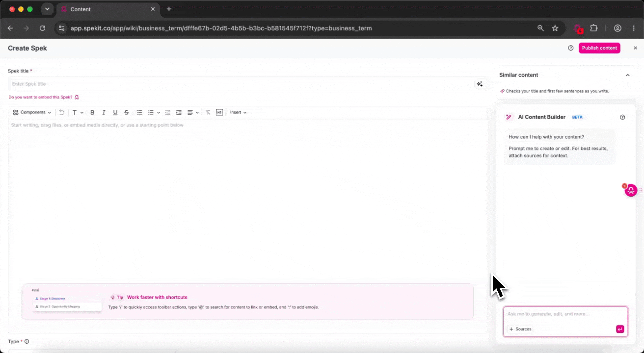Go back in browser history
Viewport: 644px width, 353px height.
10,28
